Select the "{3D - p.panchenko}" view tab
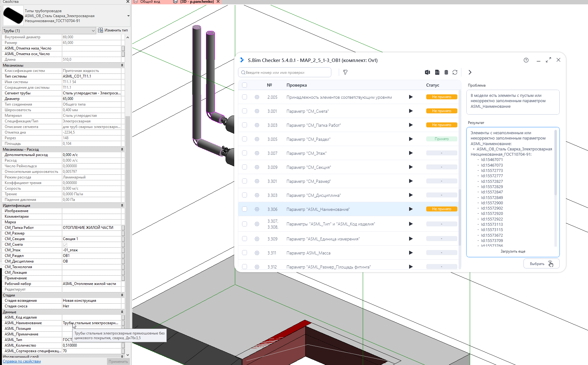This screenshot has height=365, width=588. (x=197, y=2)
